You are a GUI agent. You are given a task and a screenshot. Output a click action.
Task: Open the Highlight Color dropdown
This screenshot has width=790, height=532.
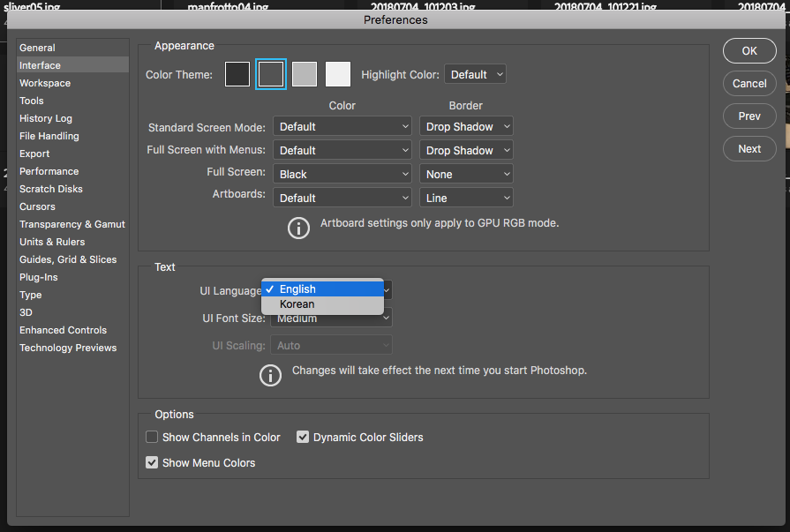click(x=475, y=75)
